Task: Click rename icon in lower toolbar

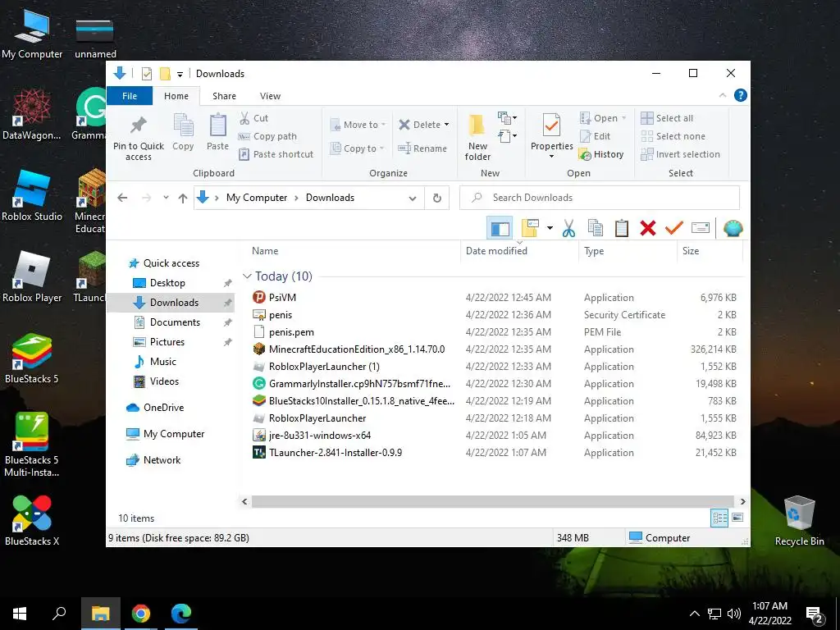Action: pyautogui.click(x=701, y=229)
